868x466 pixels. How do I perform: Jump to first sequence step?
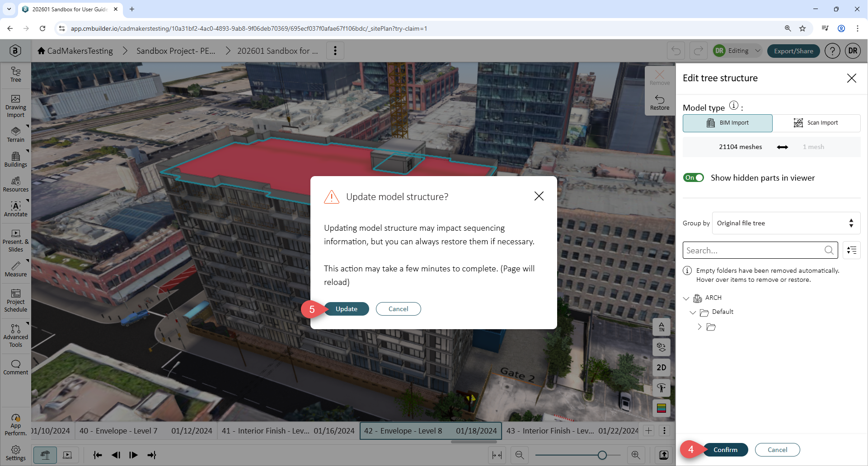tap(98, 455)
